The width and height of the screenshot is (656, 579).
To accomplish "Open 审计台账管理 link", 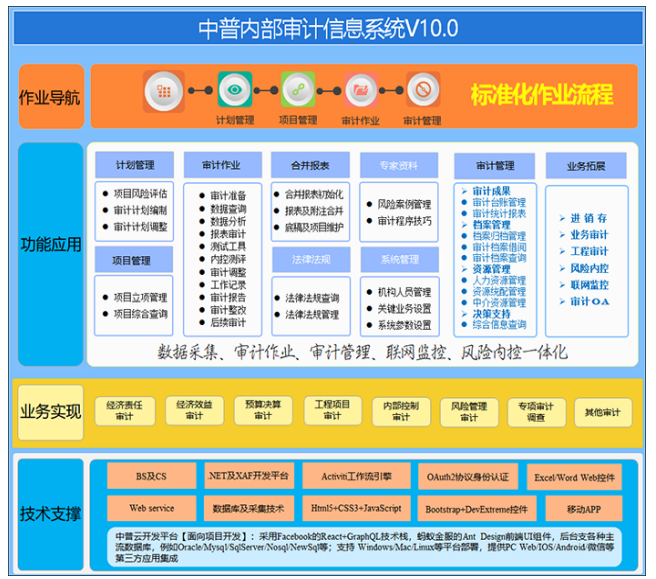I will tap(499, 202).
